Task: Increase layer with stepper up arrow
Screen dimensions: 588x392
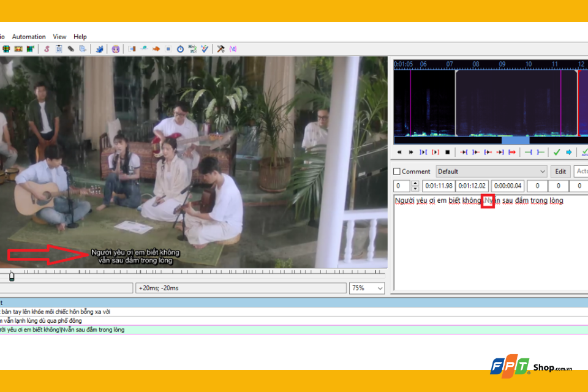Action: [x=415, y=183]
